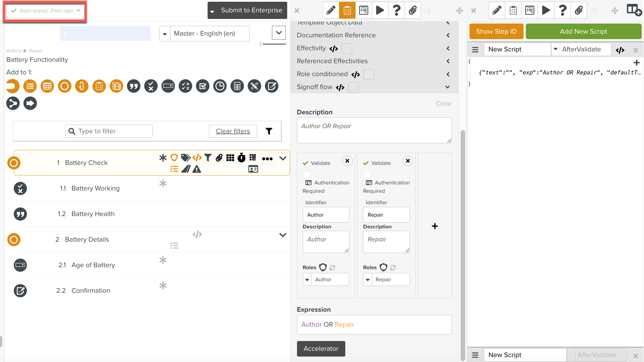Add the right arrow step type

30,103
